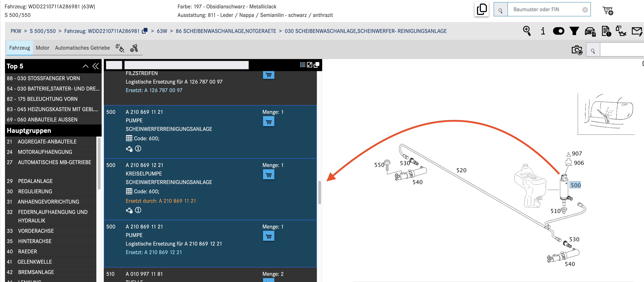Click the envelope mail icon
The width and height of the screenshot is (644, 282).
point(637,31)
